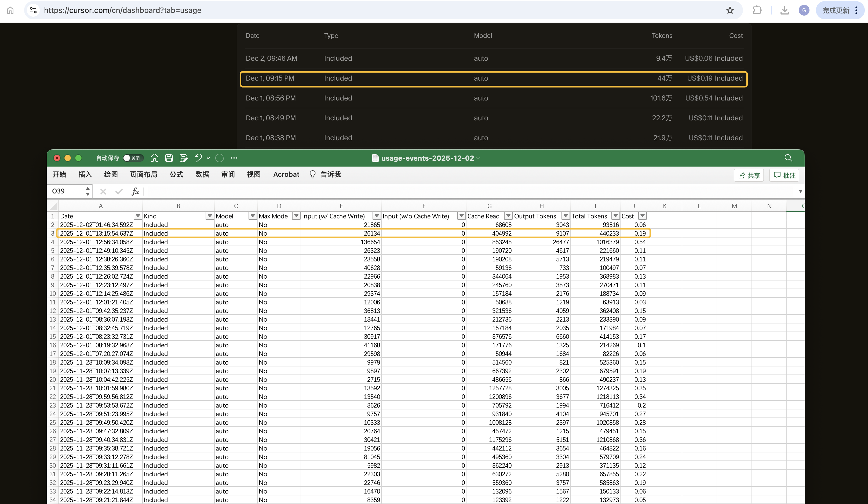This screenshot has height=504, width=868.
Task: Expand the usage-events-2025-12-02 filename dropdown
Action: pyautogui.click(x=478, y=158)
